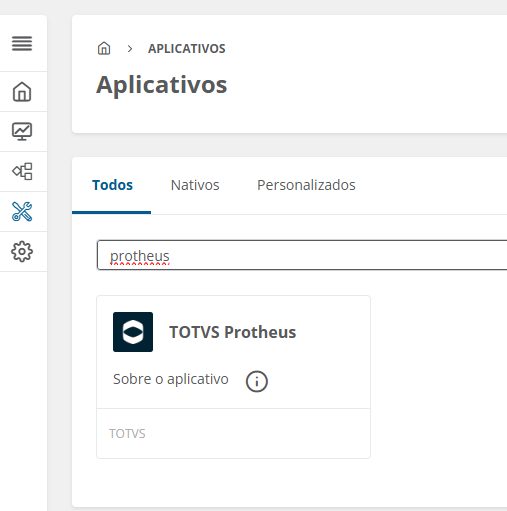Focus the search field containing protheus
The width and height of the screenshot is (507, 511).
[302, 255]
